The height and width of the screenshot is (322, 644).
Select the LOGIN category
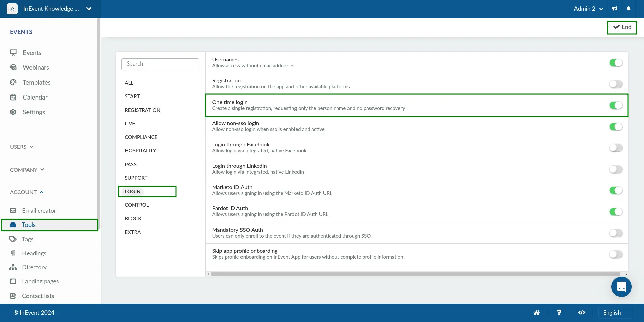click(132, 192)
